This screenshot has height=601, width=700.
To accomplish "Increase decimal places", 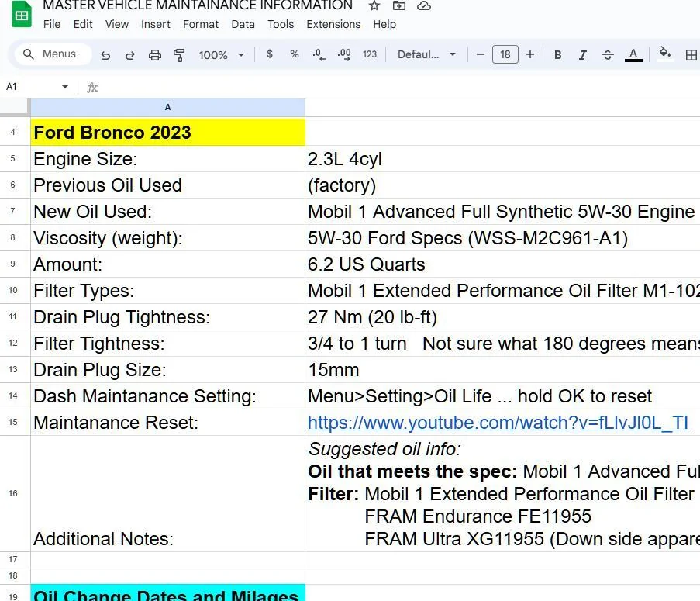I will [344, 54].
